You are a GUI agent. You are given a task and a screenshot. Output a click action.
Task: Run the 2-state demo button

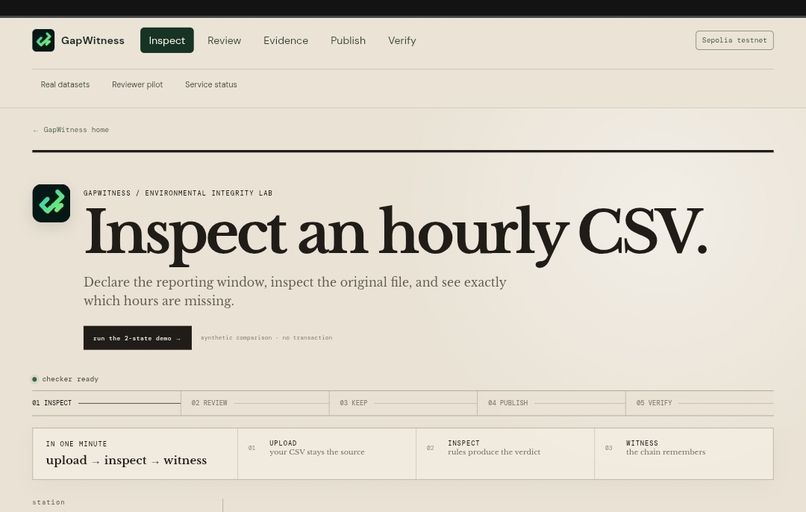[x=138, y=338]
